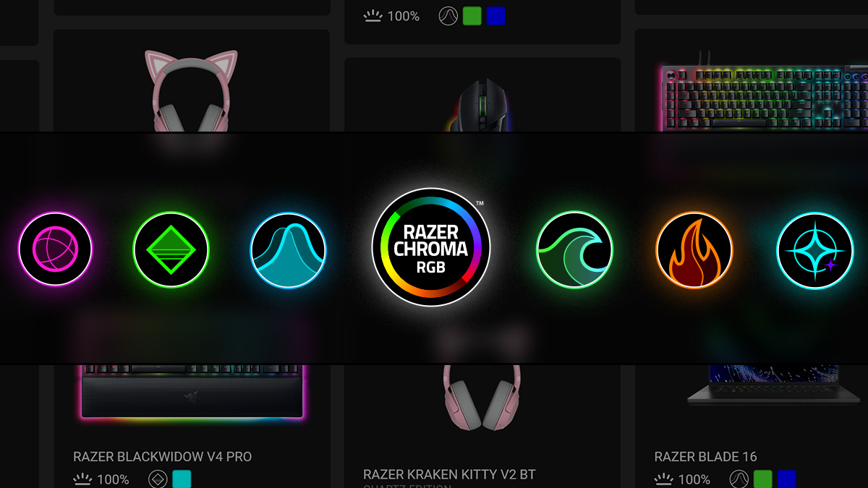868x488 pixels.
Task: Click Razer Blade 16 effect icon
Action: coord(739,479)
